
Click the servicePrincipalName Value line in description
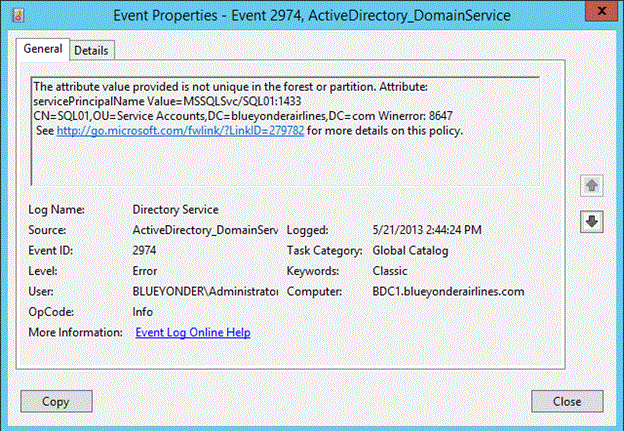point(167,101)
